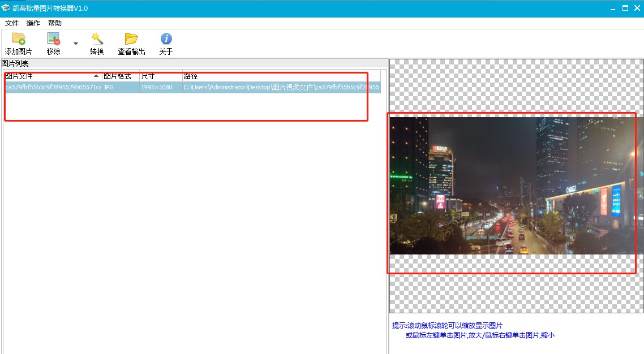Open the 操作 menu
This screenshot has height=354, width=644.
coord(33,23)
